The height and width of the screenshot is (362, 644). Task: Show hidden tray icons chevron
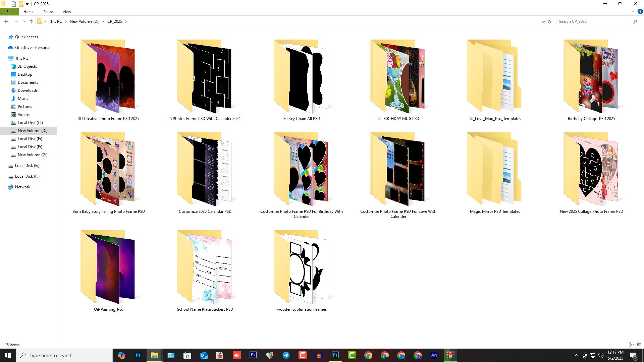[576, 355]
